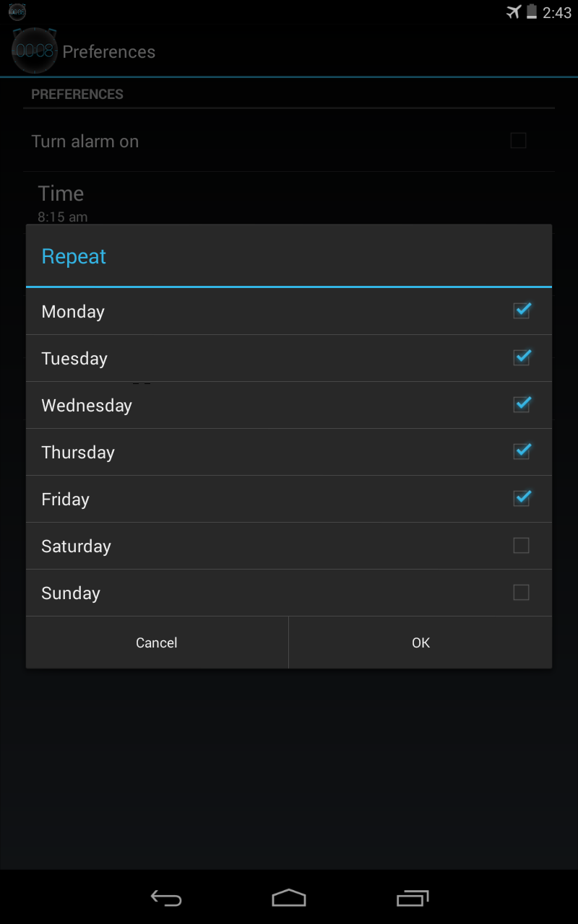Click the clock showing 2:43

pyautogui.click(x=558, y=12)
